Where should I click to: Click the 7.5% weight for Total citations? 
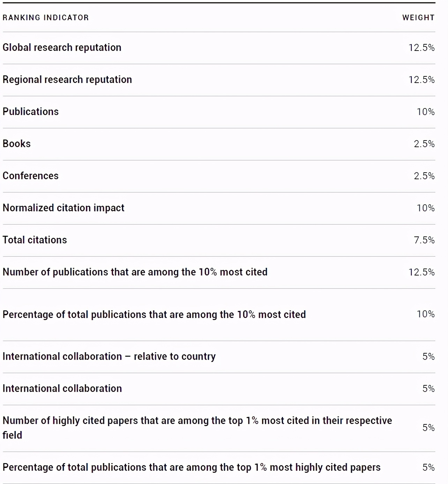424,240
